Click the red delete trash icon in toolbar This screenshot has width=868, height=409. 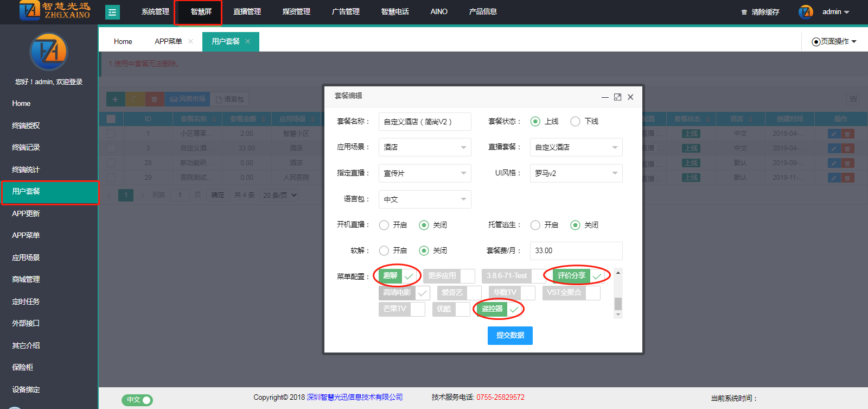[x=154, y=99]
